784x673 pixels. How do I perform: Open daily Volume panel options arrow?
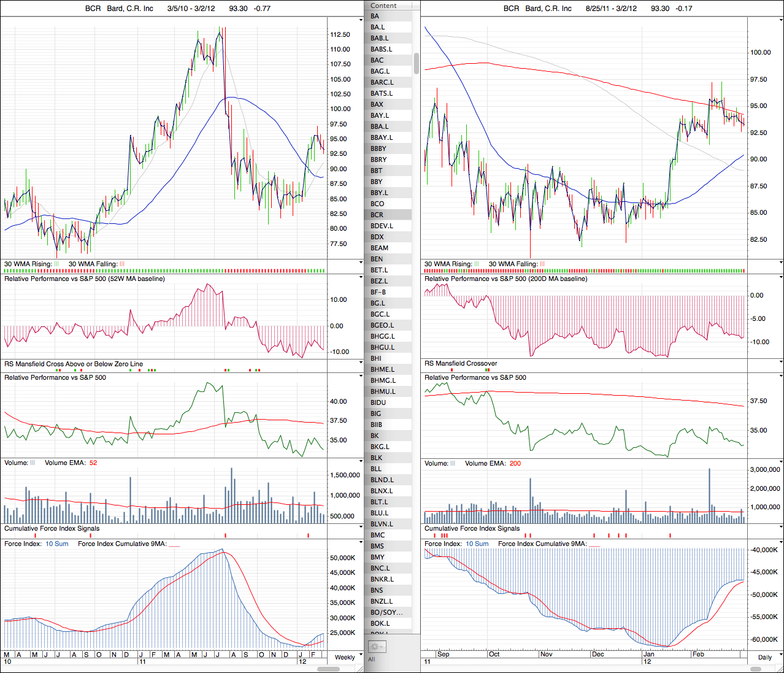(780, 463)
